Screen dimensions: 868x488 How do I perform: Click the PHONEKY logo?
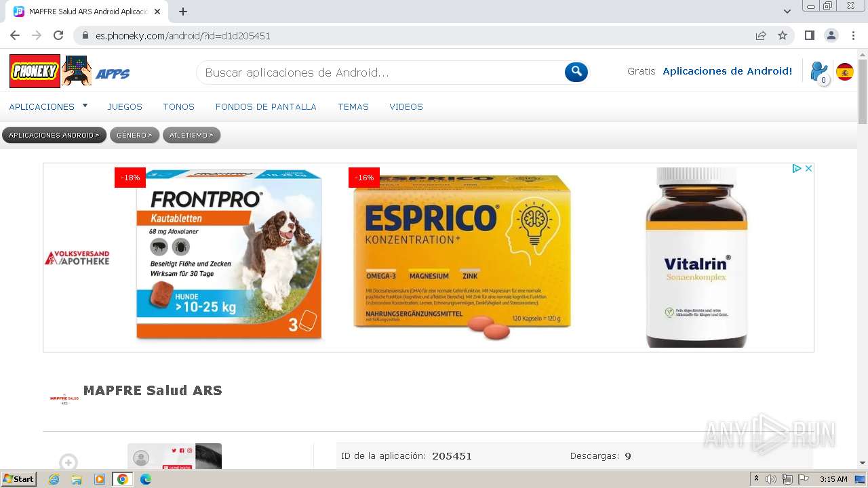[35, 71]
